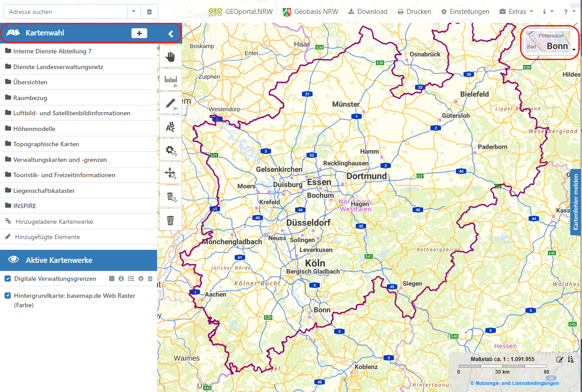582x392 pixels.
Task: Activate the pencil drawing tool
Action: tap(171, 103)
